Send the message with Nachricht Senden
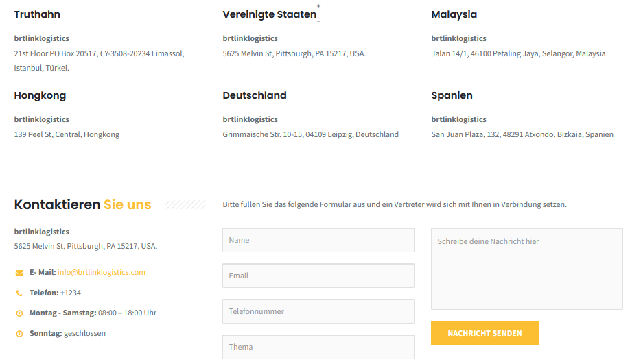The image size is (630, 364). click(x=485, y=333)
